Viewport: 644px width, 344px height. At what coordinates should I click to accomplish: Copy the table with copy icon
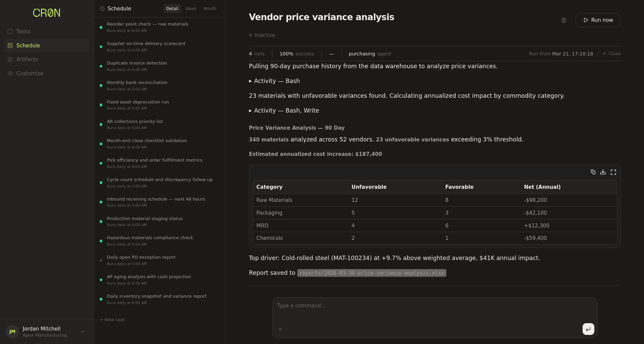[593, 172]
